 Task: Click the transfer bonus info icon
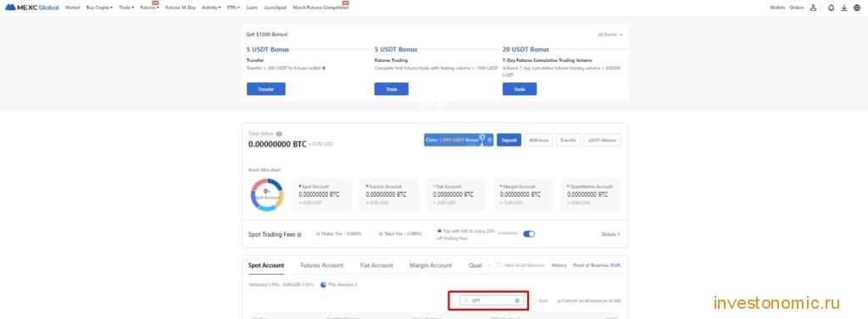coord(324,68)
